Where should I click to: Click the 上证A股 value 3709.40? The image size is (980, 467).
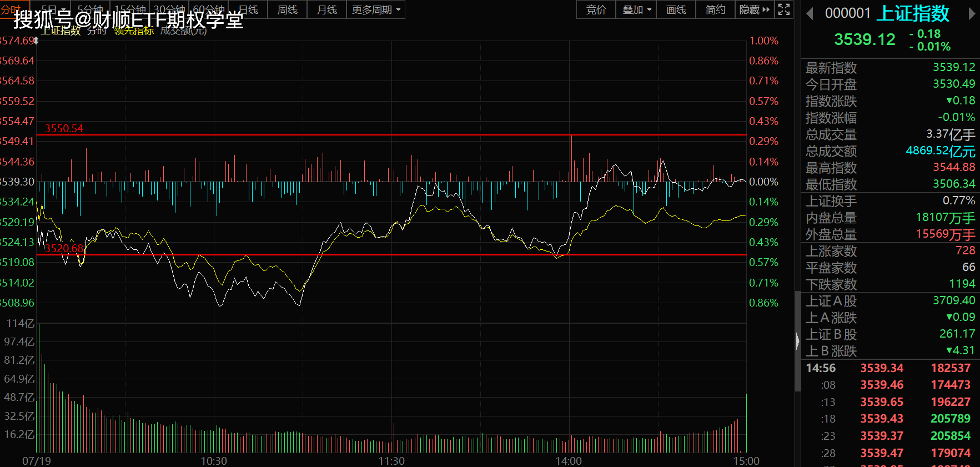(954, 300)
